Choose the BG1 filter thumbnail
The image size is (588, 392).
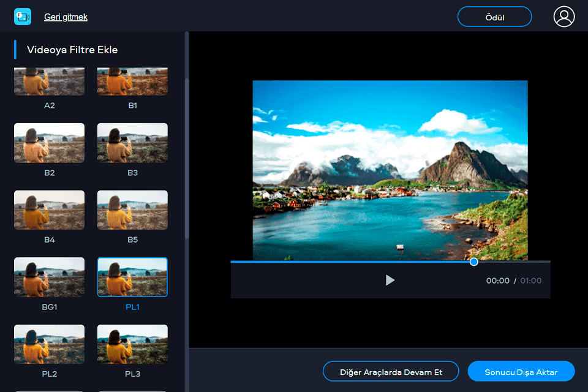click(x=49, y=277)
